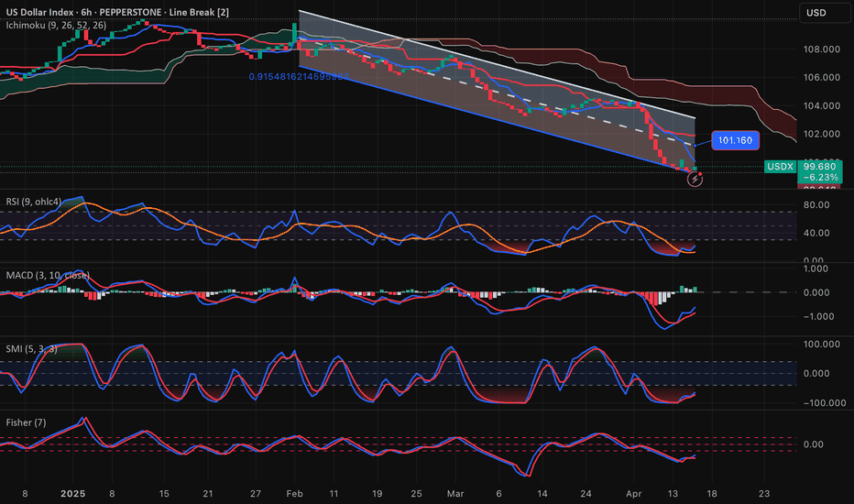Select the Fisher (7) indicator legend

click(26, 422)
